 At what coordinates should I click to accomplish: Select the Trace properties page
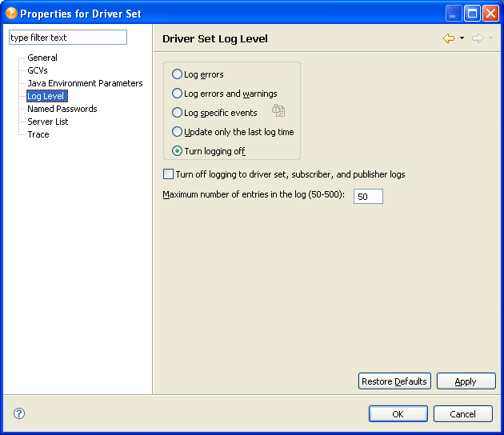tap(38, 134)
